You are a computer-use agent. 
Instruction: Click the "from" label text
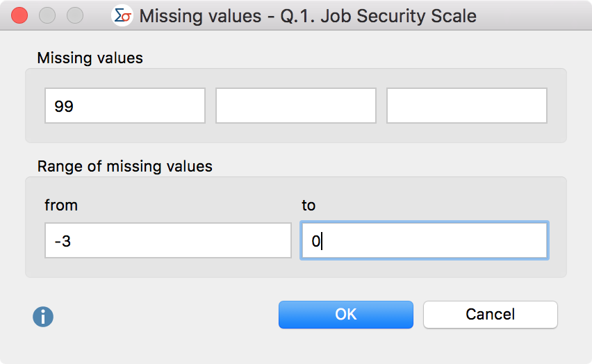pyautogui.click(x=61, y=206)
